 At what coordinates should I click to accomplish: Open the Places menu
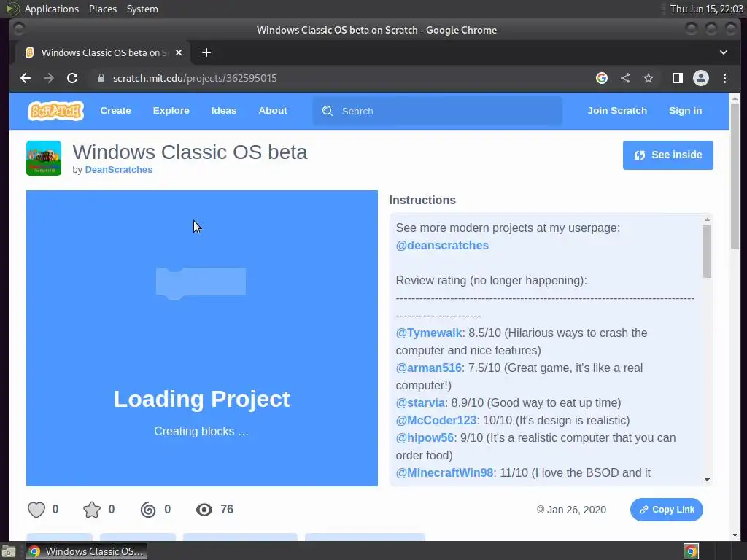pos(103,9)
